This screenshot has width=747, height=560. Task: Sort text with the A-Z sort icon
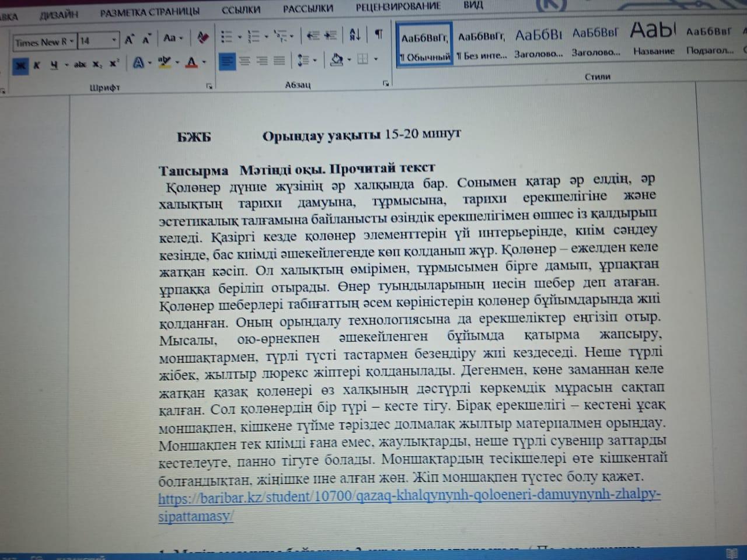[355, 36]
